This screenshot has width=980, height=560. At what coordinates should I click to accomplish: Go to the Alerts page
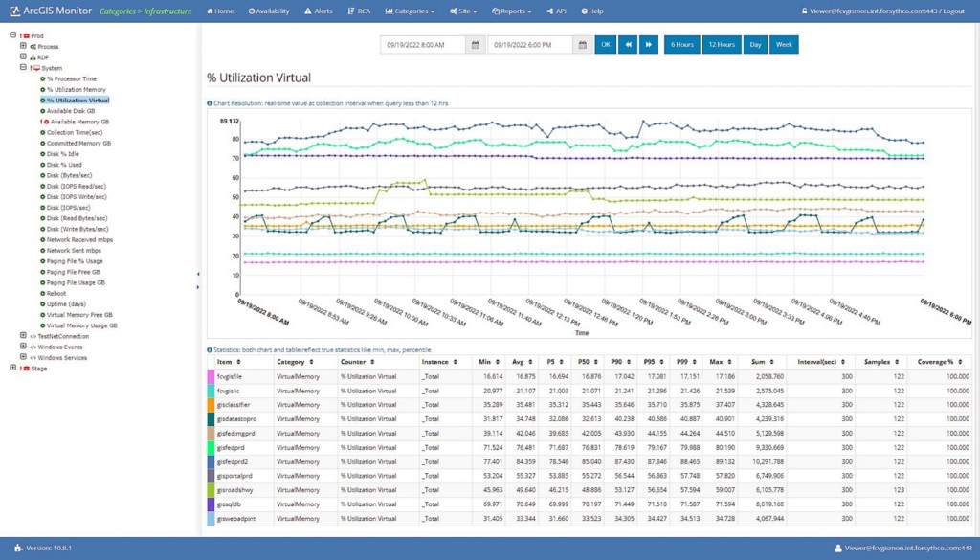click(x=320, y=11)
